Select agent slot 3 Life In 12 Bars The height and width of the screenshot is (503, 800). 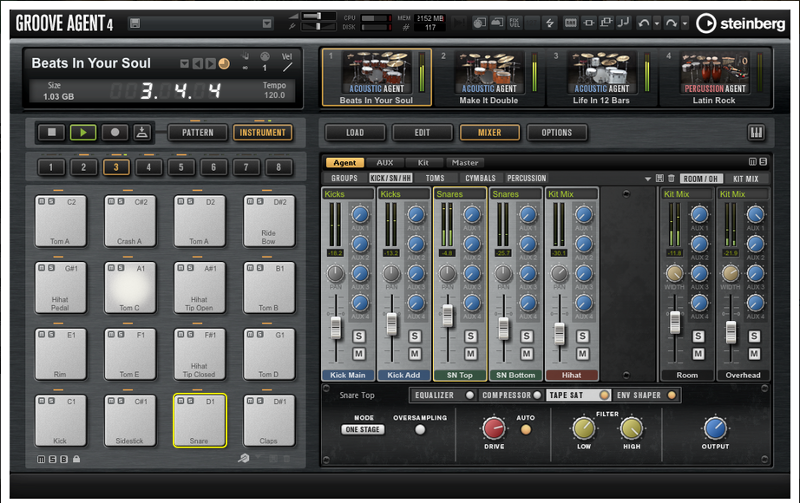601,78
